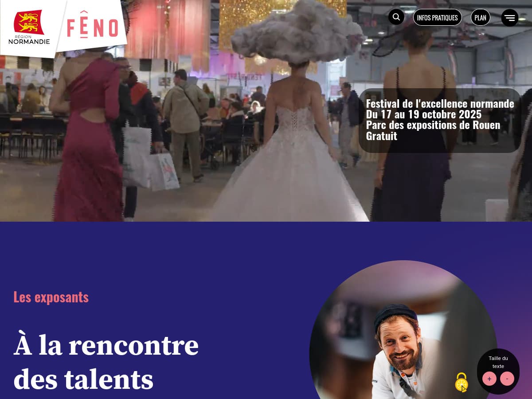Open the Infos pratiques menu item

tap(437, 18)
